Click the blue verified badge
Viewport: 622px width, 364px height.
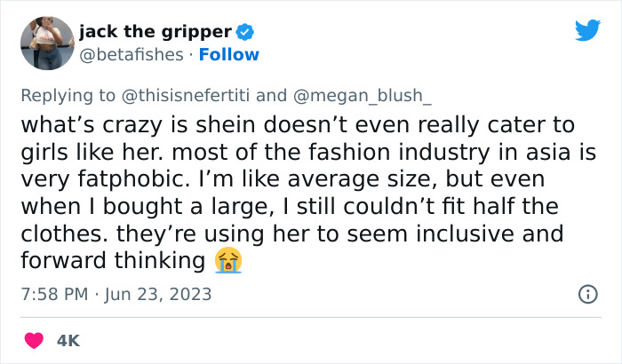pyautogui.click(x=245, y=33)
